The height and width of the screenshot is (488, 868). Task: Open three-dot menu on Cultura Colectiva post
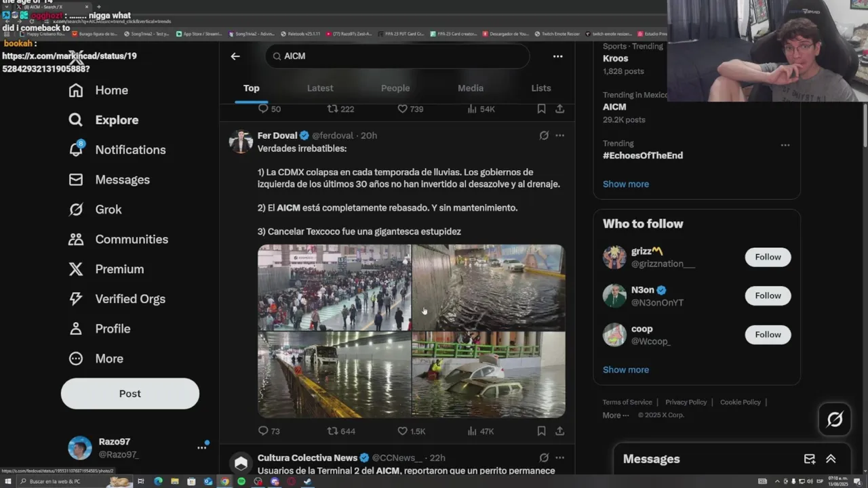559,458
